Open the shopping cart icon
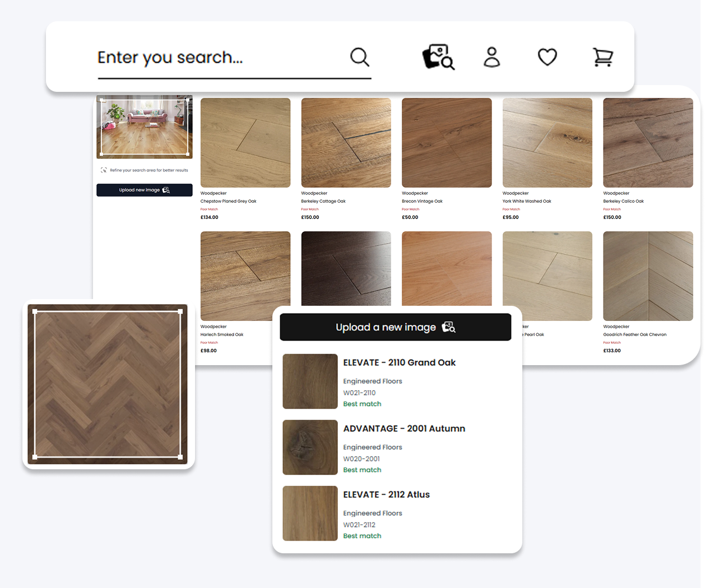Screen dimensions: 705x588 603,57
